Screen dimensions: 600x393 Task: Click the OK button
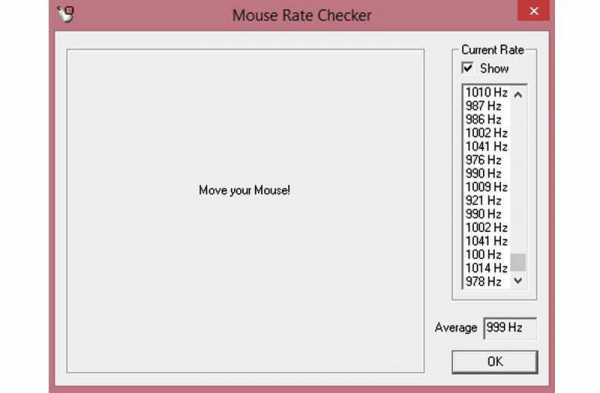pos(495,362)
